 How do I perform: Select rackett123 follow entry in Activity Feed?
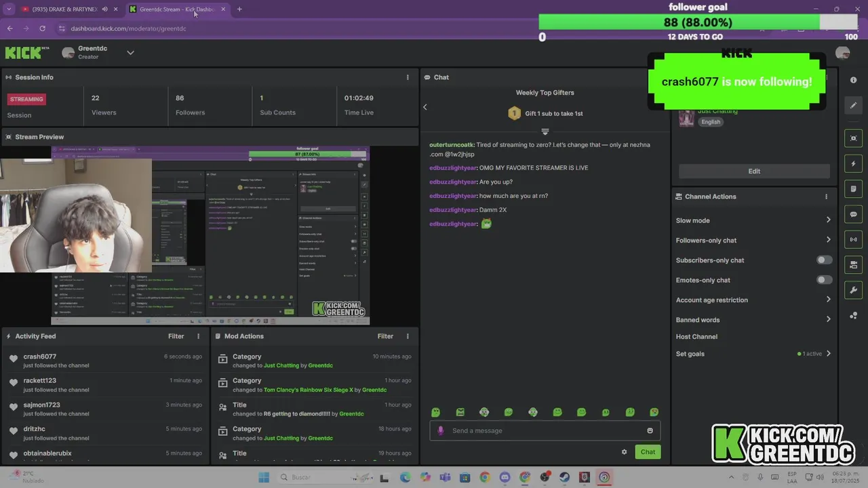(106, 385)
